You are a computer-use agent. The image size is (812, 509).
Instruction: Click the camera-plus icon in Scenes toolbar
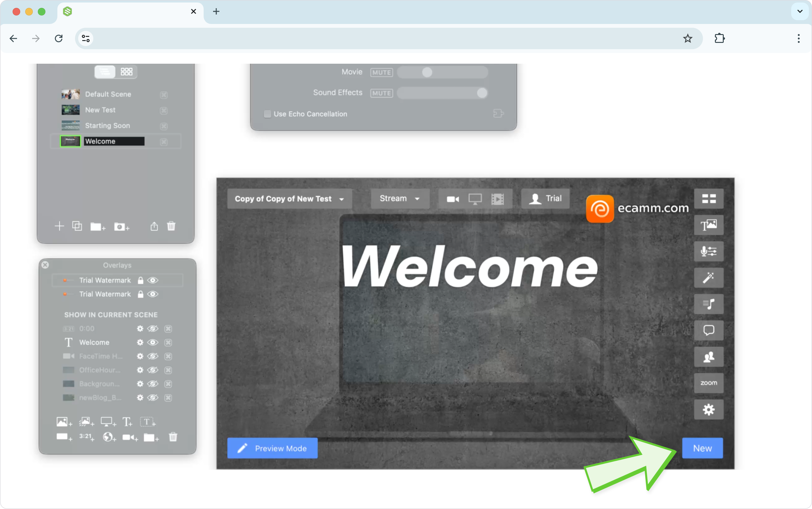(121, 226)
